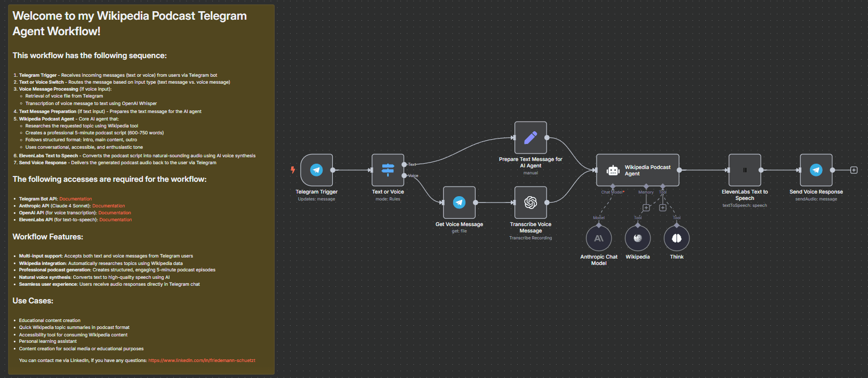Click the 'manual' subtitle under Prepare Text Message

[531, 173]
